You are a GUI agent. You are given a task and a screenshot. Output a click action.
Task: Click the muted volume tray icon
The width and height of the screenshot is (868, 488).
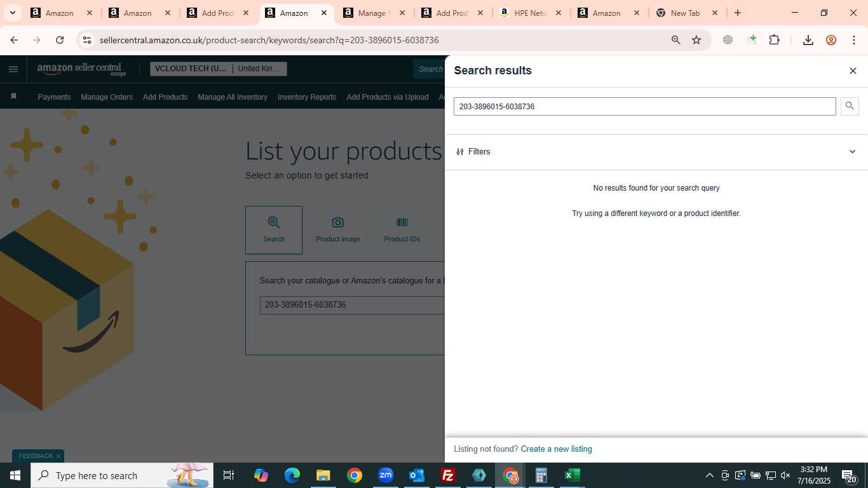785,475
